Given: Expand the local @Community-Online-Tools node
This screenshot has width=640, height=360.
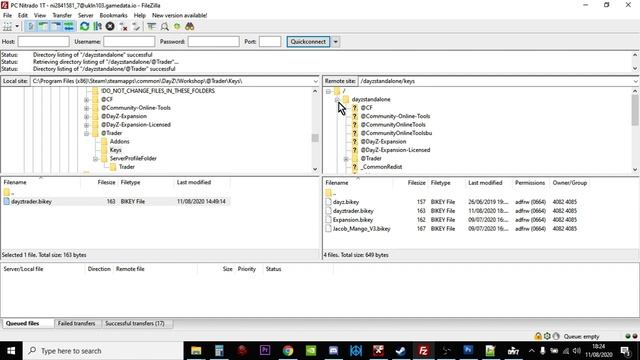Looking at the screenshot, I should click(87, 108).
